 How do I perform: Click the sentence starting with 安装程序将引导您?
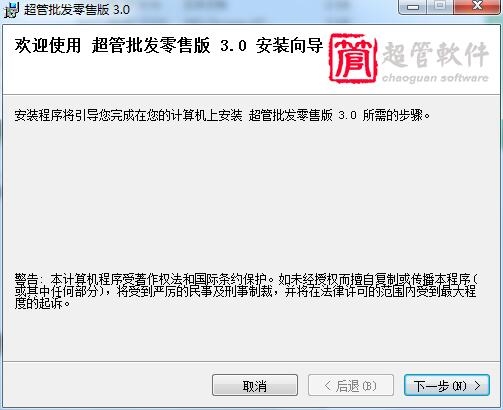point(222,116)
